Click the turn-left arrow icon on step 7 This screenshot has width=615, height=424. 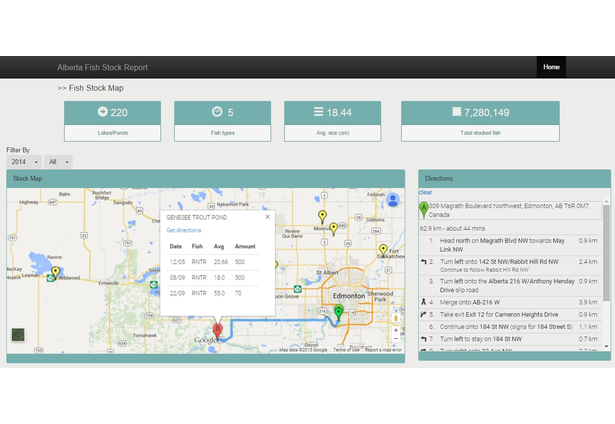pyautogui.click(x=424, y=338)
